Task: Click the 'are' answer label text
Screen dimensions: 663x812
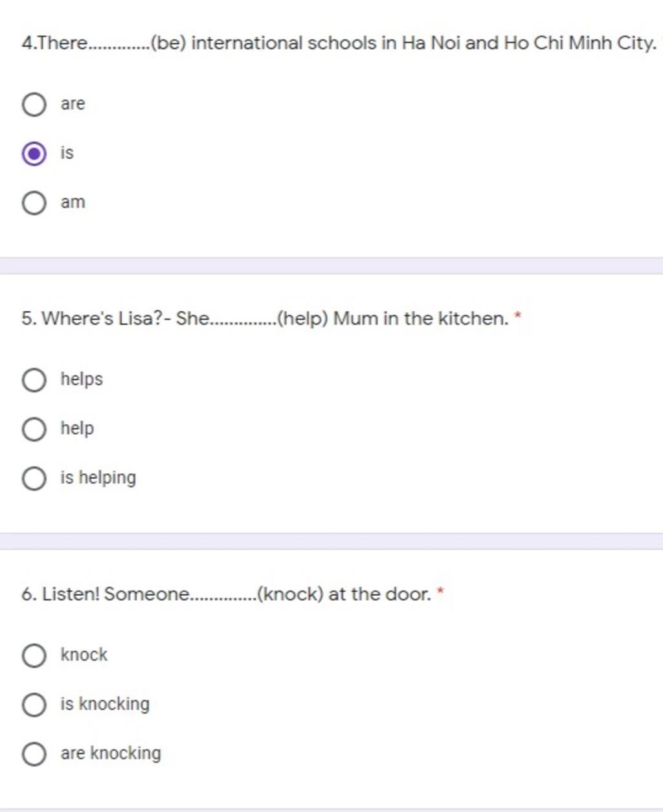Action: pyautogui.click(x=73, y=104)
